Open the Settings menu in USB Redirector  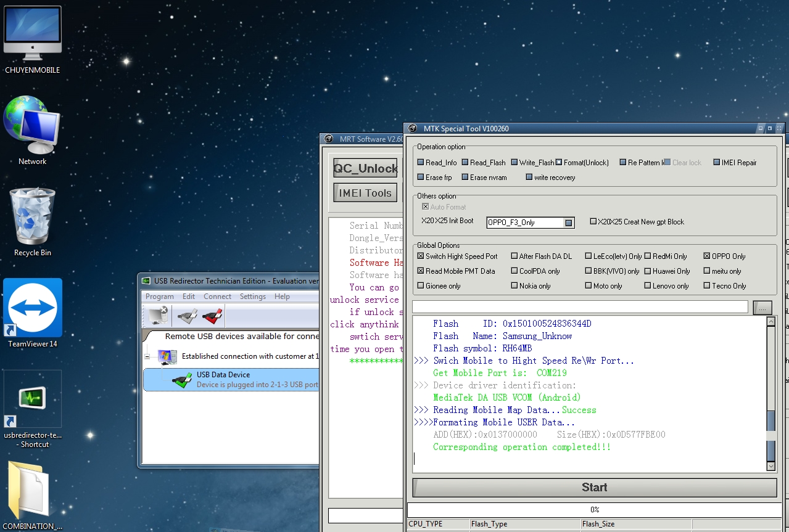(x=253, y=297)
